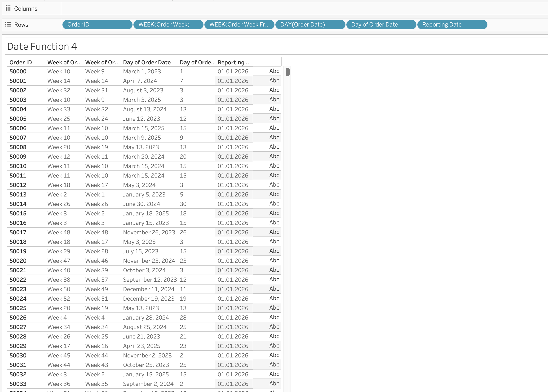548x392 pixels.
Task: Click the Date Function 4 title
Action: pyautogui.click(x=42, y=46)
